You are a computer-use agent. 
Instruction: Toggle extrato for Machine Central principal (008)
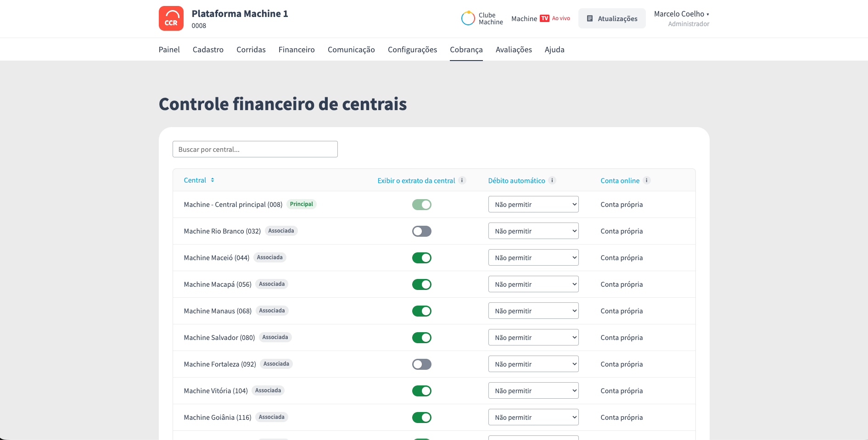click(422, 205)
